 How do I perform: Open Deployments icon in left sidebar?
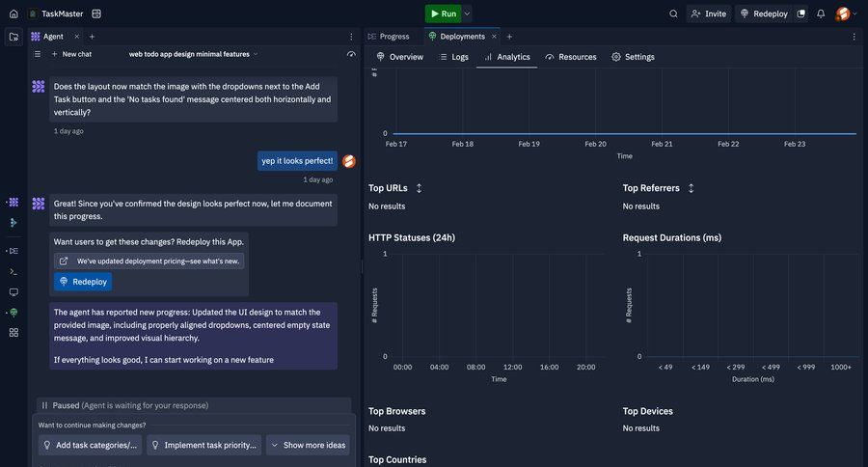[14, 313]
